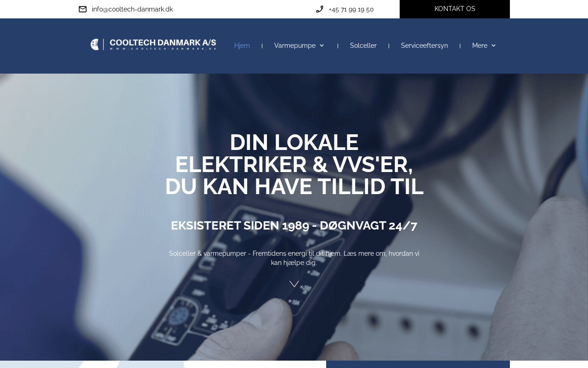Click the EKSISTERET SIDEN 1989 subheading
588x368 pixels.
(294, 225)
